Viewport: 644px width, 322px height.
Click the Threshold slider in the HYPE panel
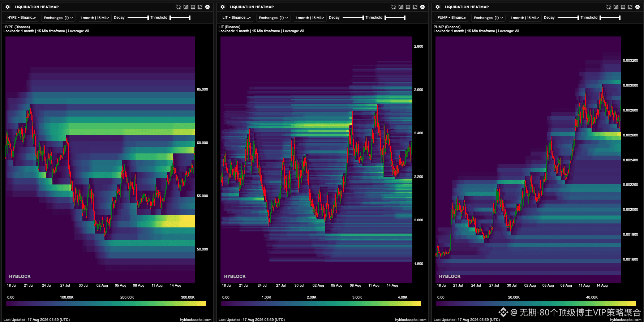[x=180, y=18]
